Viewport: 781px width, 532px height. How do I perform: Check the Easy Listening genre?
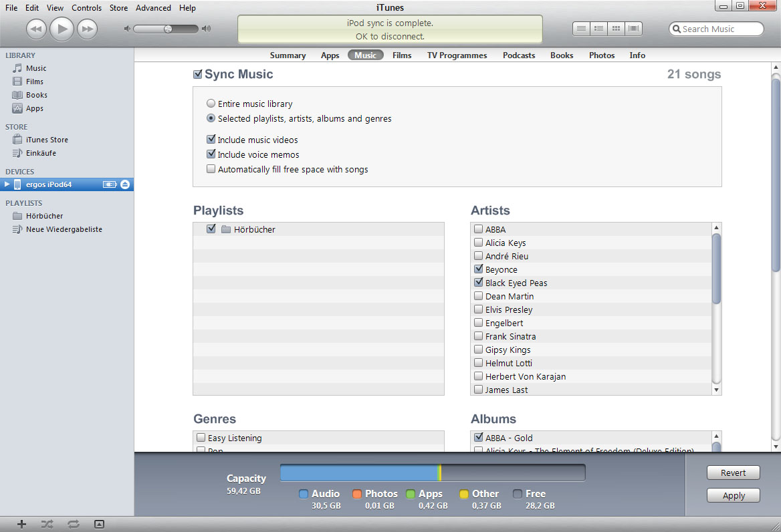201,438
